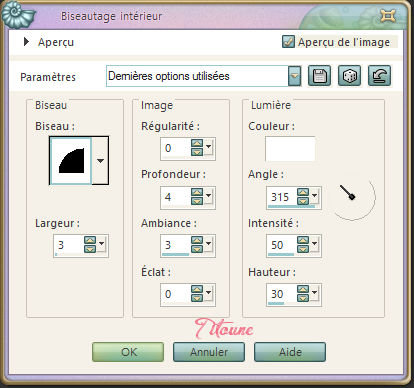
Task: Maximize dialog using title bar icon
Action: 388,16
